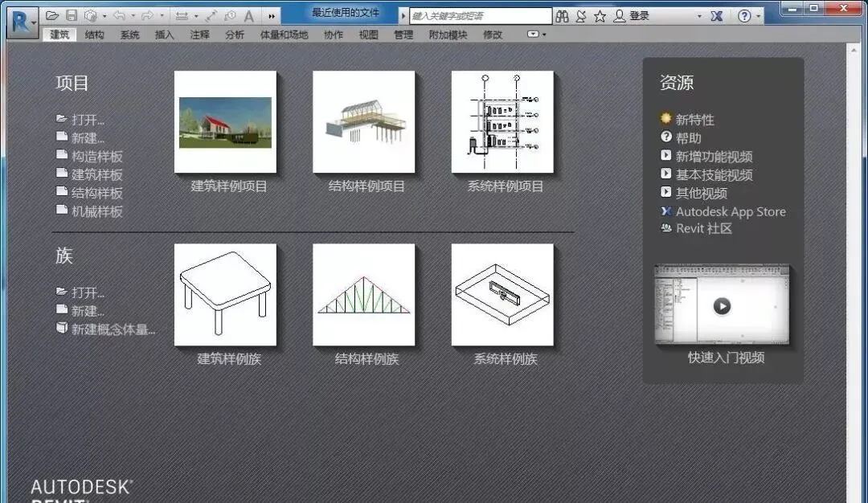Open the Autodesk App Store link
868x503 pixels.
(723, 211)
